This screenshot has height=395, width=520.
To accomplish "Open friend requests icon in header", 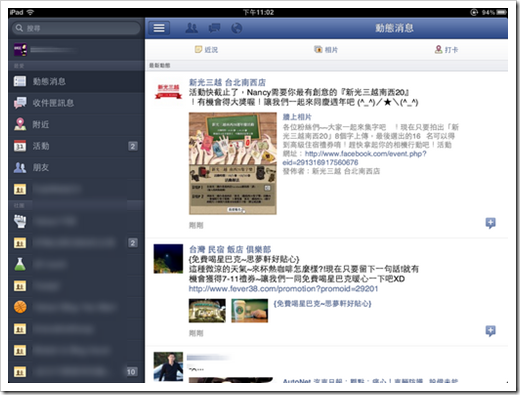I will (x=192, y=28).
